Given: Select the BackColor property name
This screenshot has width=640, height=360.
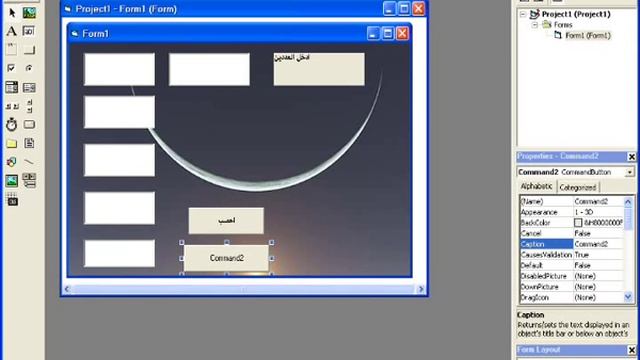Looking at the screenshot, I should click(535, 223).
